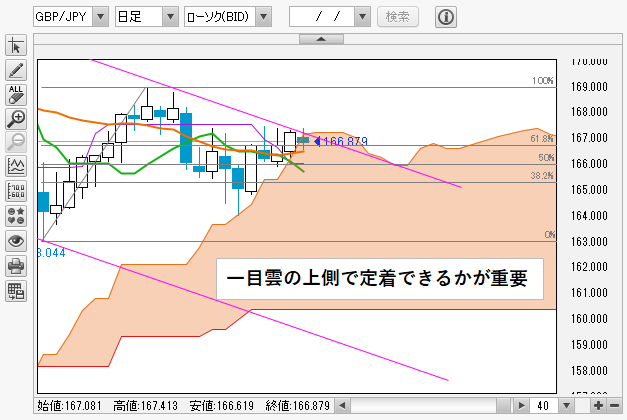Click the 61.8% Fibonacci level label

click(x=542, y=139)
